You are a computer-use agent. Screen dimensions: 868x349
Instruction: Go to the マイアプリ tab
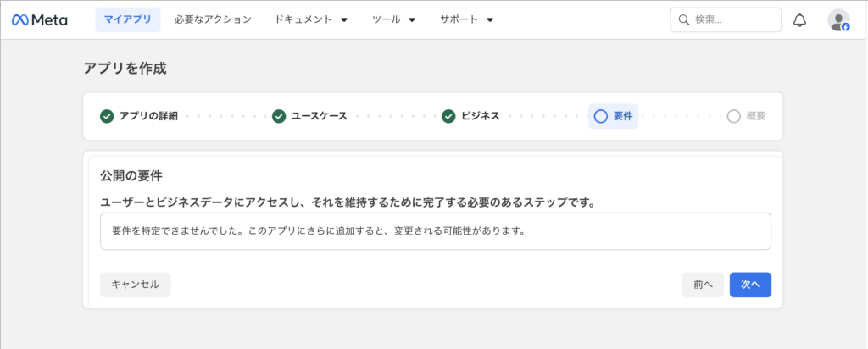[x=128, y=19]
